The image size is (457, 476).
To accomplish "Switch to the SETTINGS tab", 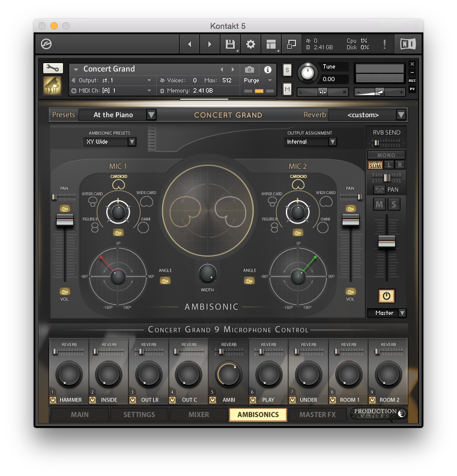I will pos(139,415).
